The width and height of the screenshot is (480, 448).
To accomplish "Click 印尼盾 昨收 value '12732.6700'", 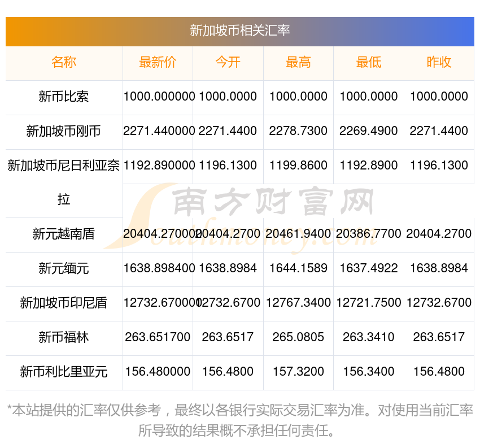I will (x=439, y=303).
